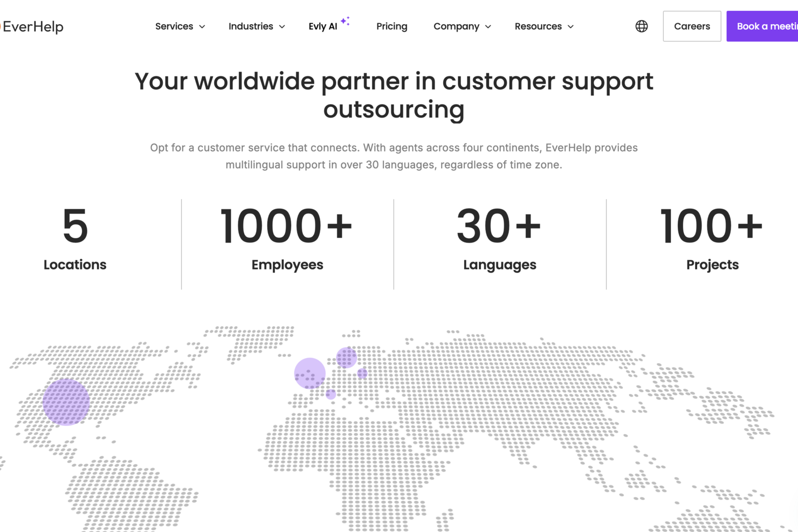The width and height of the screenshot is (798, 532).
Task: Open the Evly AI page
Action: [324, 26]
